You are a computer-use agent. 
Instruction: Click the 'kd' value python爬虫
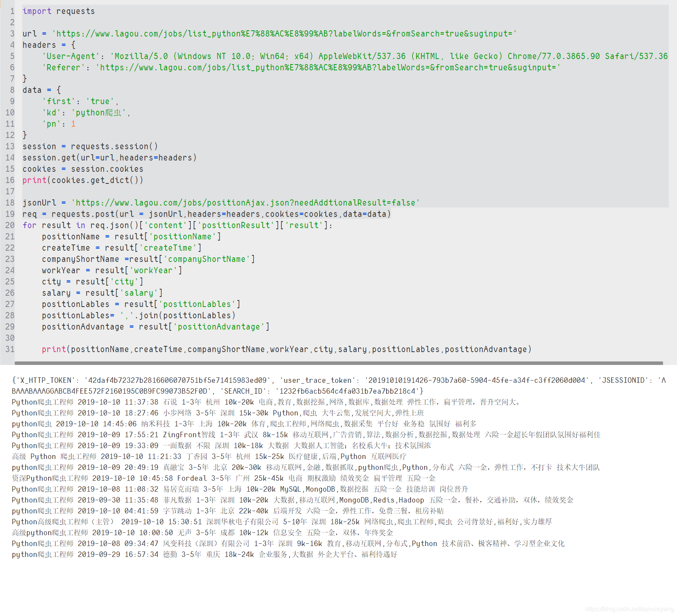pos(99,113)
